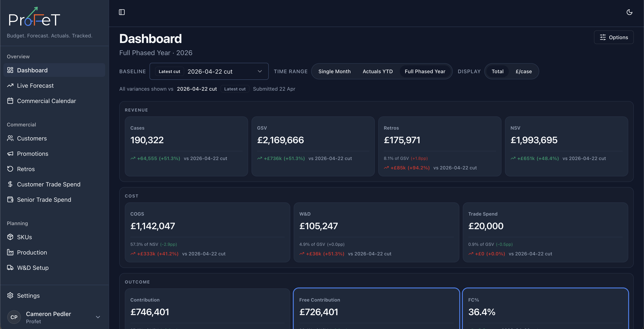
Task: Click the CP user avatar
Action: (x=14, y=317)
